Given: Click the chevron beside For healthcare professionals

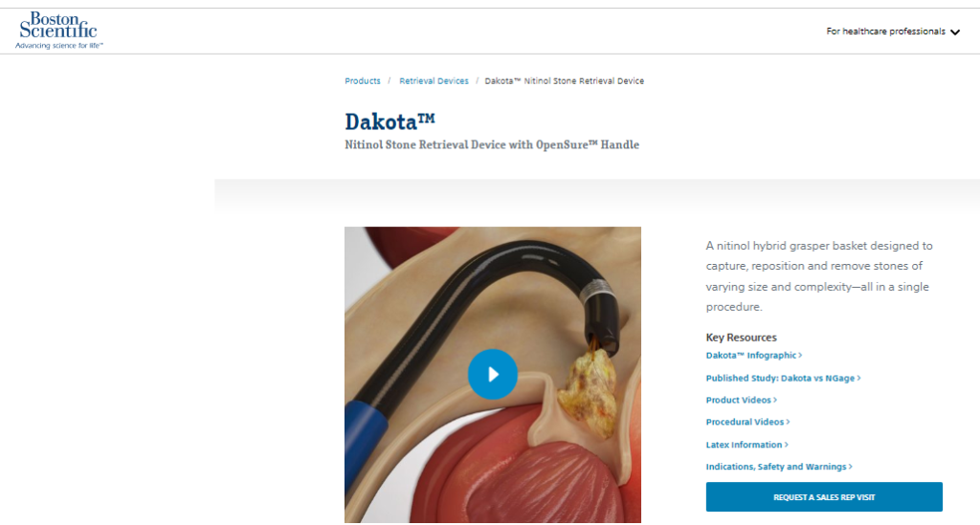Looking at the screenshot, I should click(x=955, y=32).
